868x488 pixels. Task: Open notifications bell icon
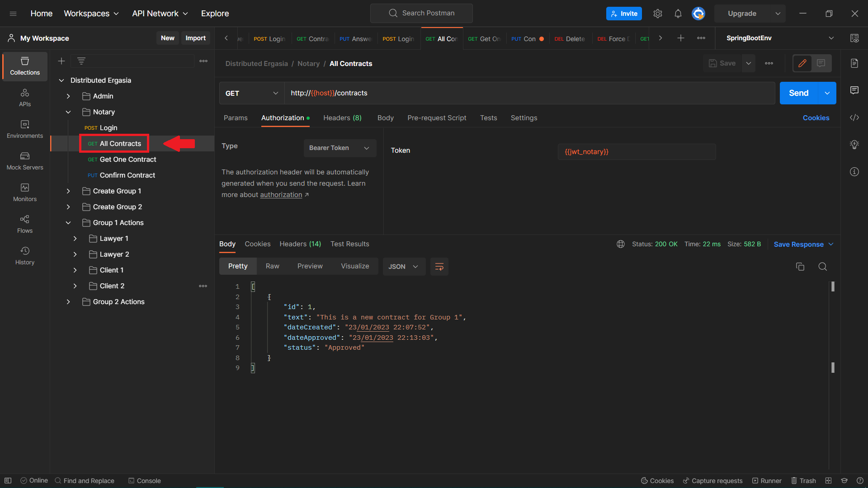tap(678, 14)
